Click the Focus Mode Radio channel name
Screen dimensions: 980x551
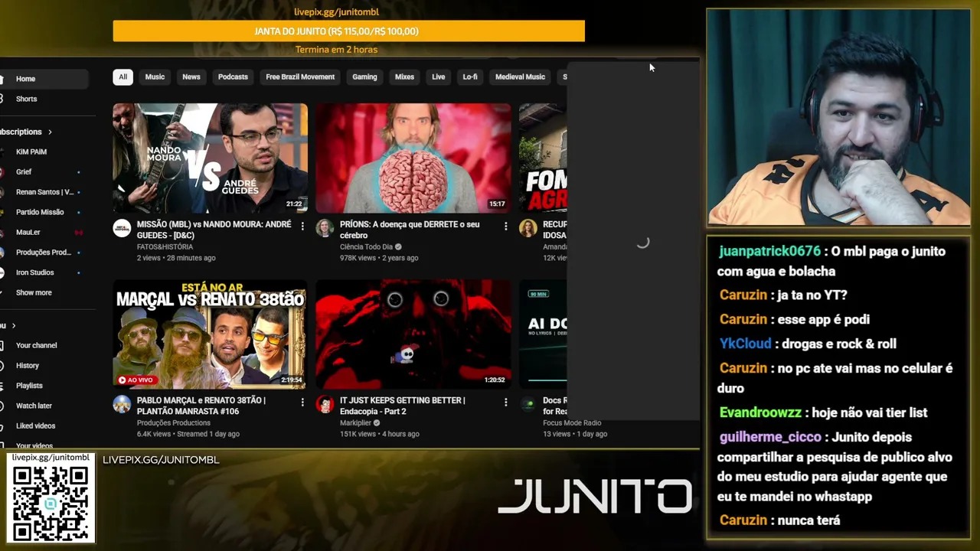[x=572, y=423]
